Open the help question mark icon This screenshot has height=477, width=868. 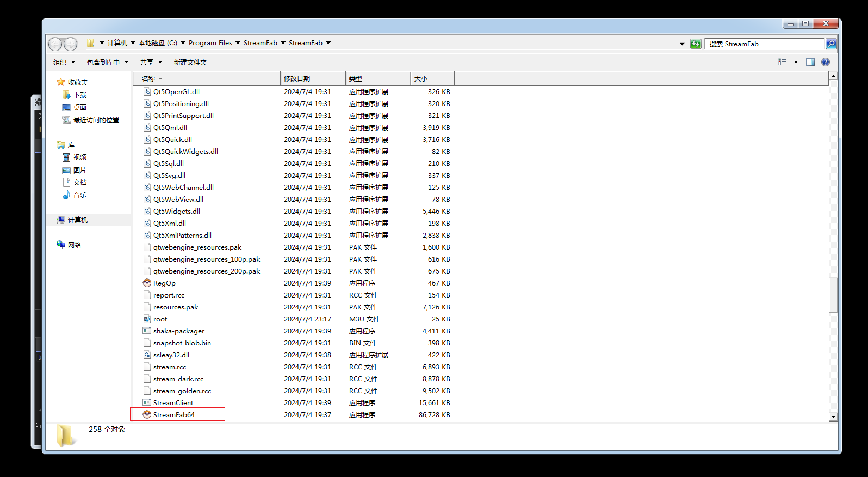point(826,62)
